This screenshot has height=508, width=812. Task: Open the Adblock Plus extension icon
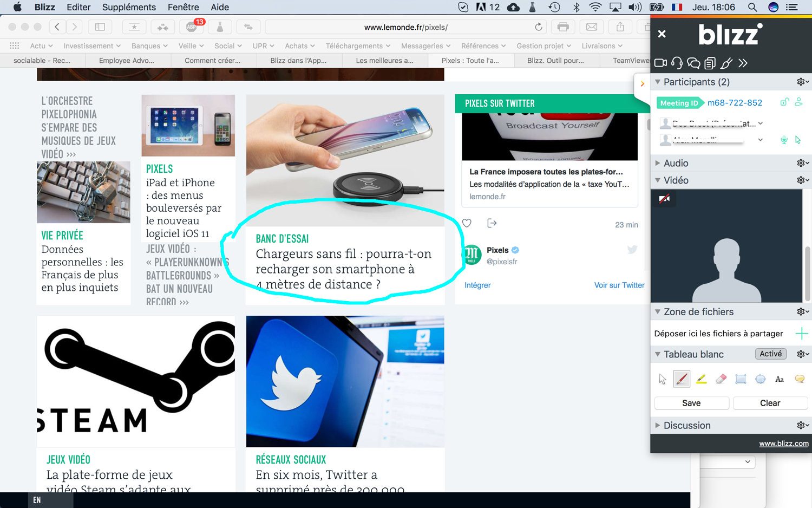(192, 27)
